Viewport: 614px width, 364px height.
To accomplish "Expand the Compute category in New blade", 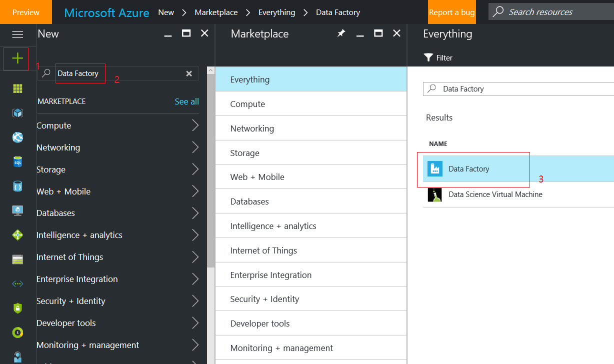I will pyautogui.click(x=195, y=125).
